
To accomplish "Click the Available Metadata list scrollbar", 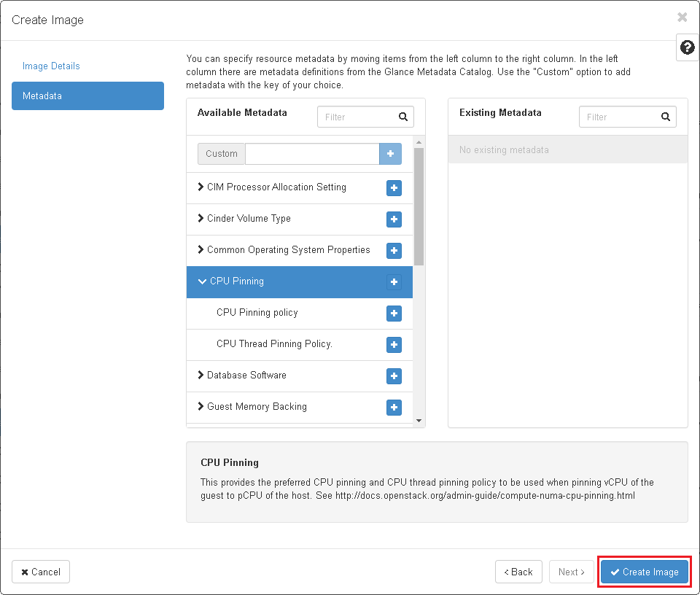I will click(x=419, y=204).
